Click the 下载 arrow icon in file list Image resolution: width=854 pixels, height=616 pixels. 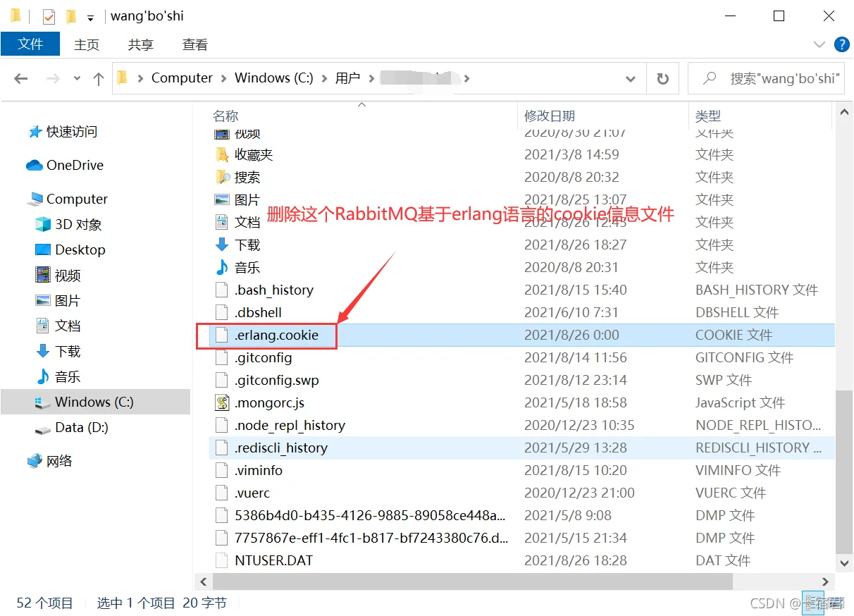point(223,245)
